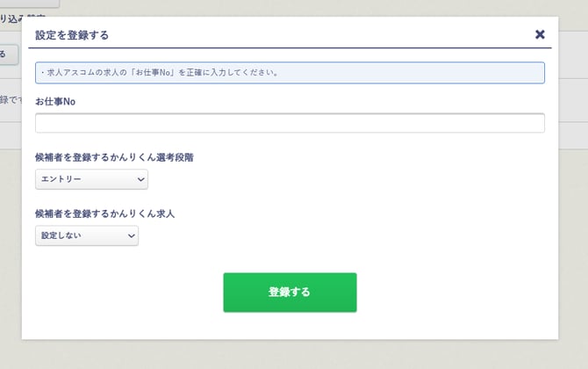Expand the 設定しない job dropdown
This screenshot has width=588, height=369.
pos(86,235)
